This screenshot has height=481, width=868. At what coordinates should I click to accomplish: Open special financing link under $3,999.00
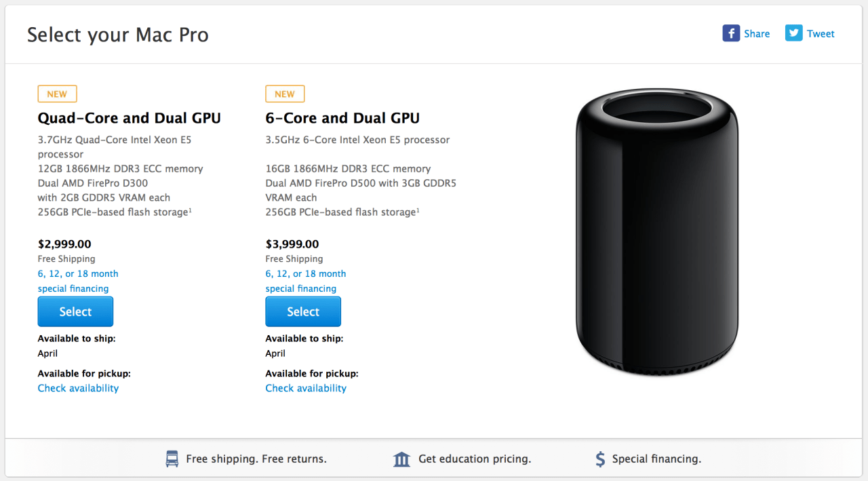point(301,288)
